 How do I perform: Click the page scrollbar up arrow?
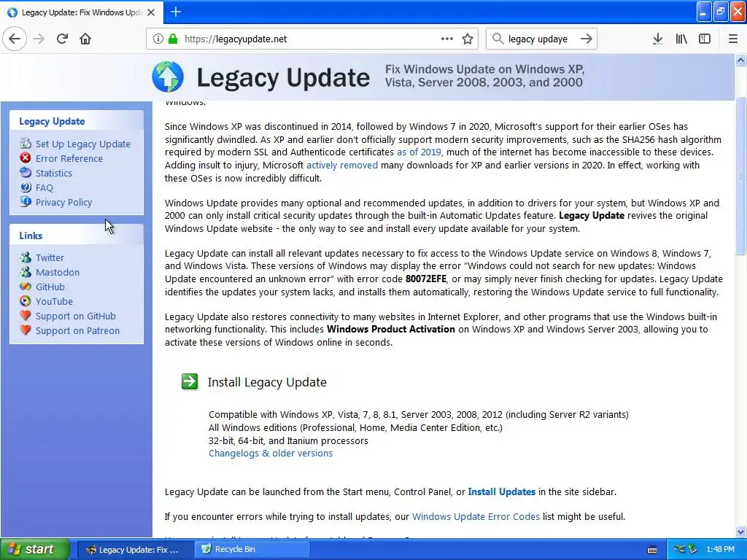[741, 60]
